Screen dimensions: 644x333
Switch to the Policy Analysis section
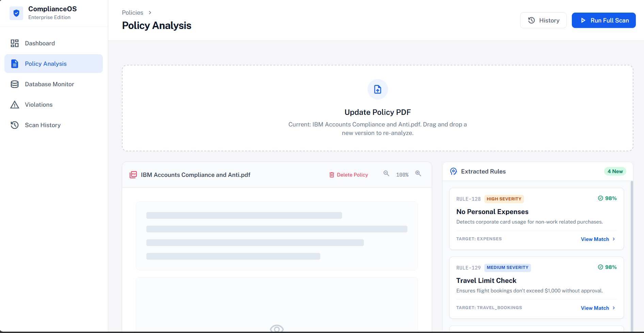(x=46, y=64)
